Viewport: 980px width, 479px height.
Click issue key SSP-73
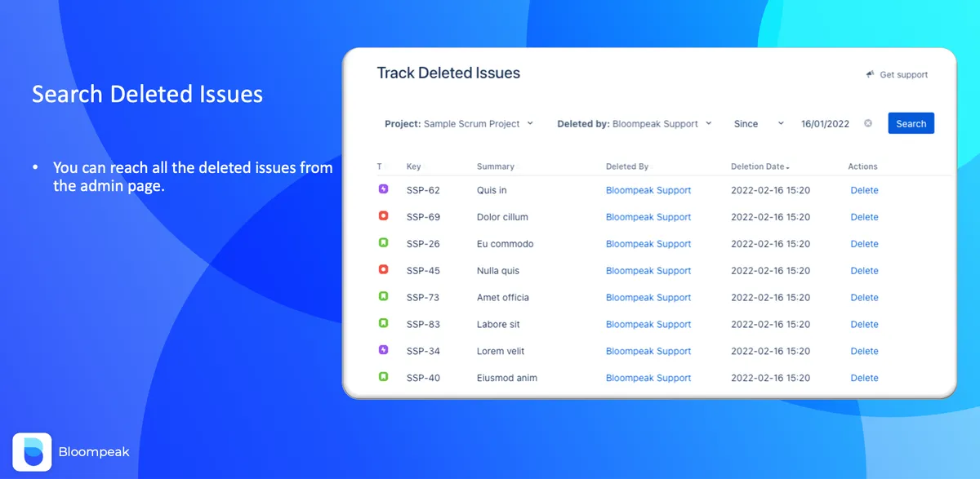point(423,298)
